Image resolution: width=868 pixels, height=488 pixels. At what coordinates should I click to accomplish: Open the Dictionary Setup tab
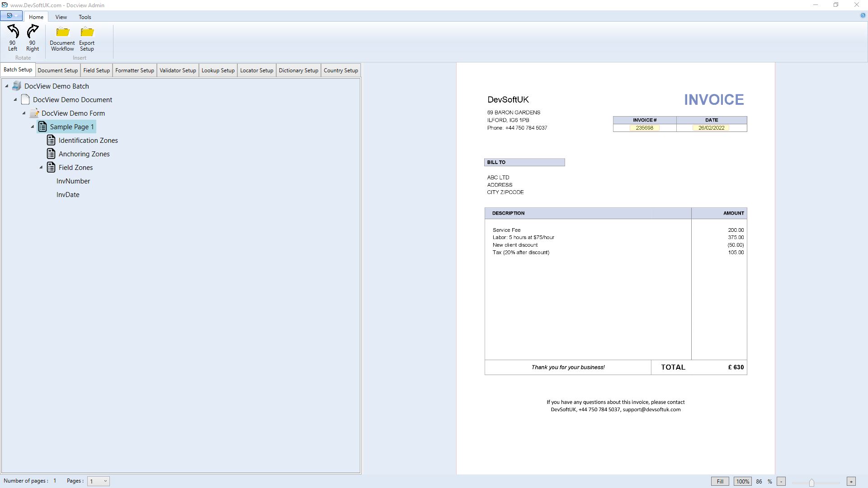pos(298,70)
